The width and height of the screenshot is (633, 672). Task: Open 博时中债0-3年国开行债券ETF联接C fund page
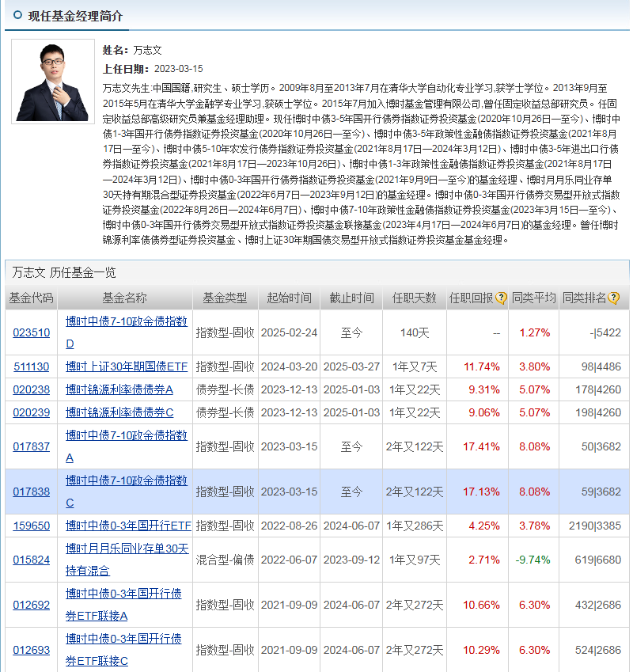123,650
